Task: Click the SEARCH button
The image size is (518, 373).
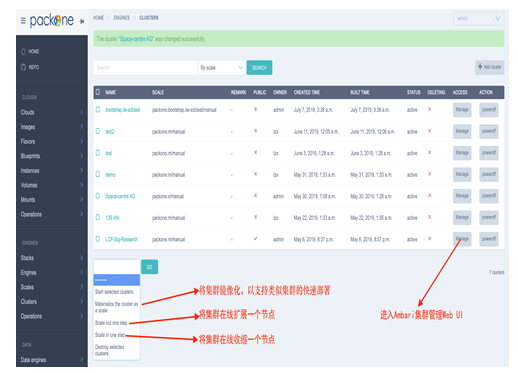Action: (259, 68)
